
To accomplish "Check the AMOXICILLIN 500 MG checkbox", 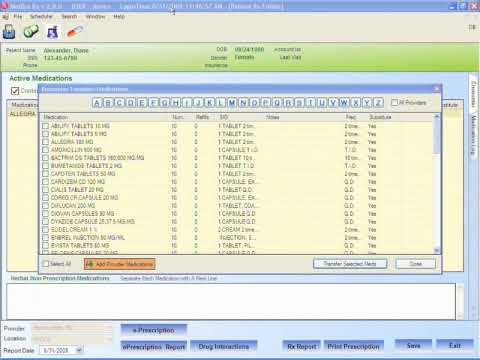I will 46,150.
